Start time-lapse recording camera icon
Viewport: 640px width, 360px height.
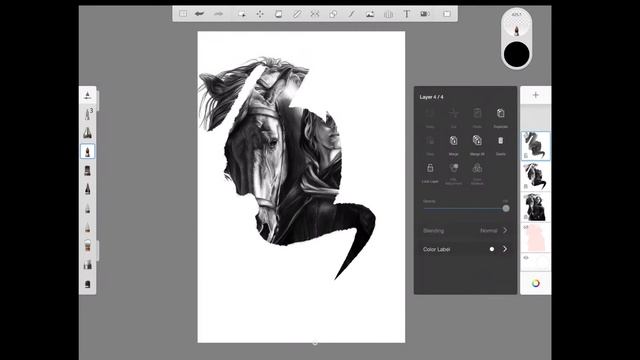tap(425, 14)
